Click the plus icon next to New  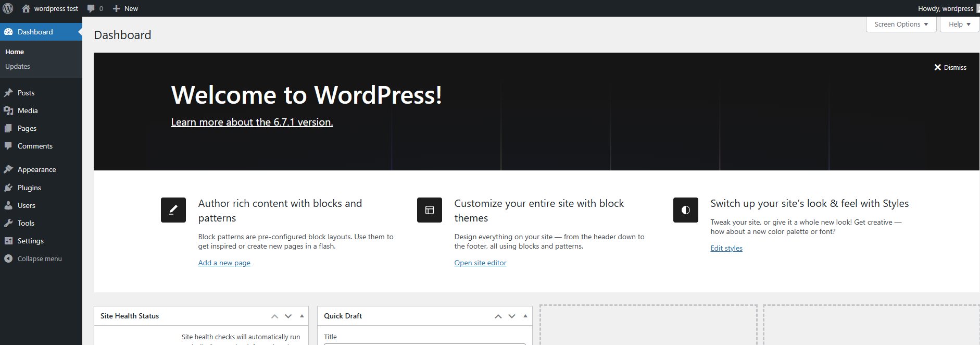click(117, 9)
